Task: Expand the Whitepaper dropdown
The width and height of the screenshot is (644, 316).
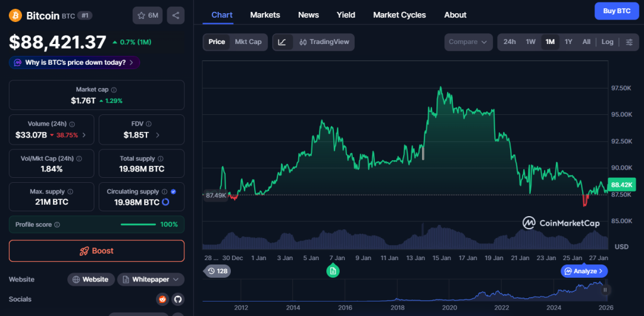Action: [151, 280]
